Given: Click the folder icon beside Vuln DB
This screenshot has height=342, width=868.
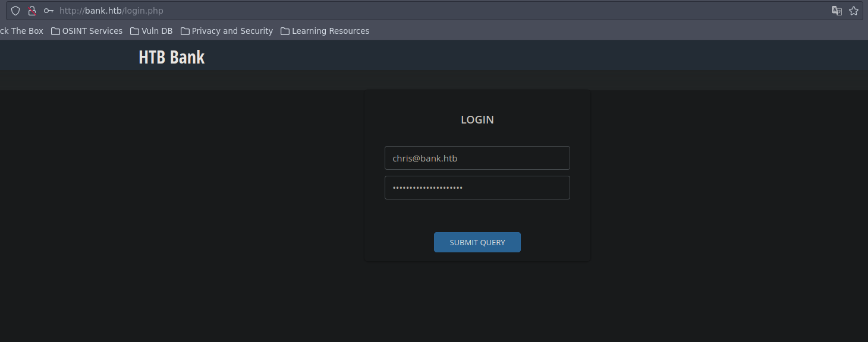Looking at the screenshot, I should (135, 31).
